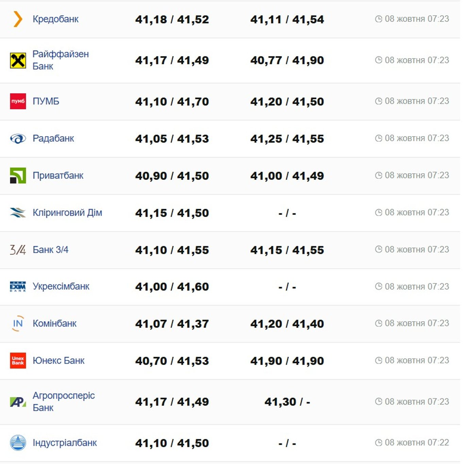The height and width of the screenshot is (464, 476).
Task: Click the Укрексімбанк EXIM logo
Action: [18, 287]
